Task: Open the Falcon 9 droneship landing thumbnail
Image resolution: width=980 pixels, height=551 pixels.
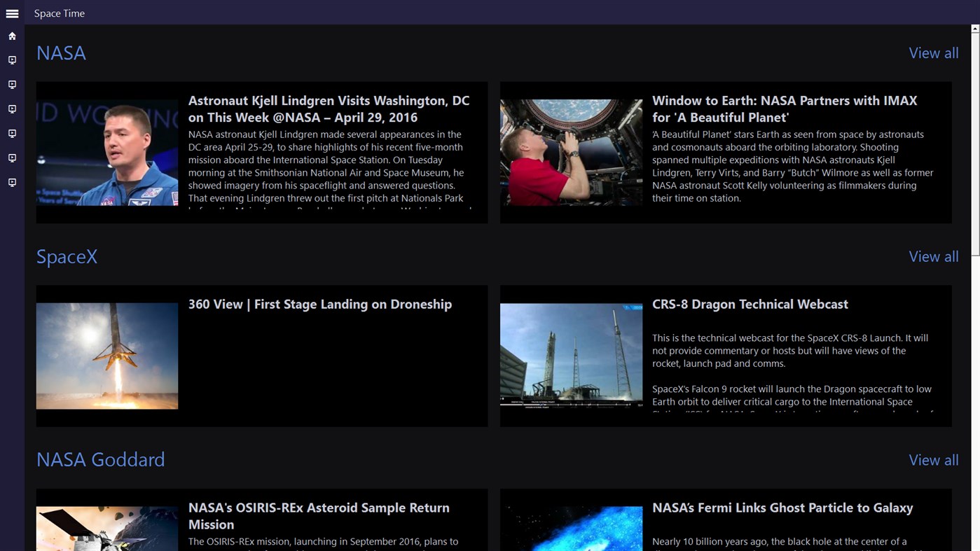Action: tap(106, 356)
